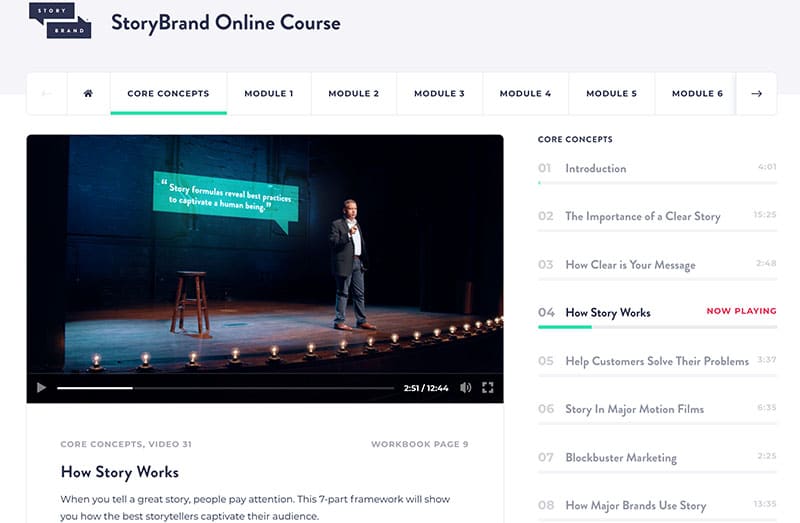Click the 4:01 duration of Introduction
Image resolution: width=800 pixels, height=523 pixels.
click(767, 166)
